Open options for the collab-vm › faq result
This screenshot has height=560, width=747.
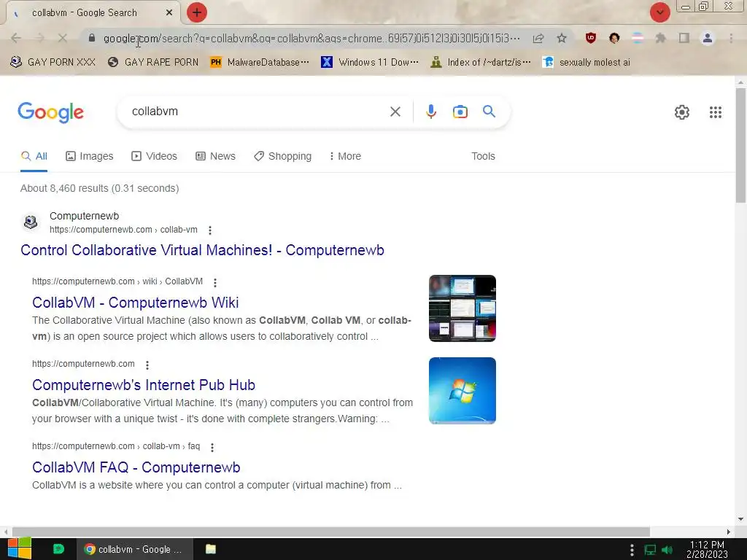click(212, 448)
